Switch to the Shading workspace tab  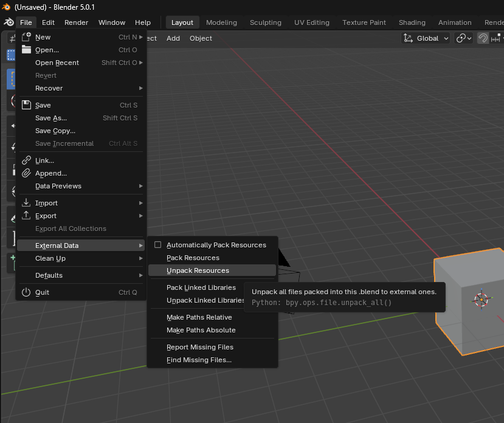coord(412,22)
